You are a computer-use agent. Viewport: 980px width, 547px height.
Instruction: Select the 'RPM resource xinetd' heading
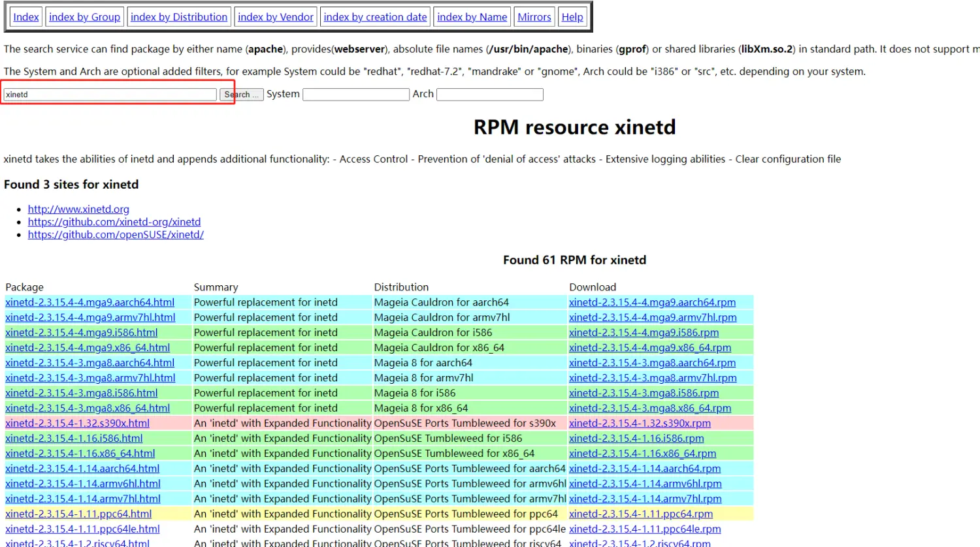coord(574,127)
